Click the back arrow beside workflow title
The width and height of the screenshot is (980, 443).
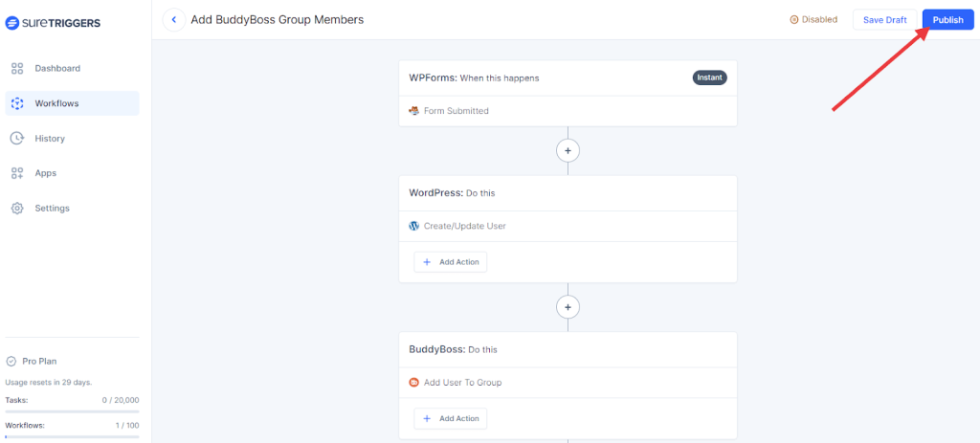[x=173, y=20]
